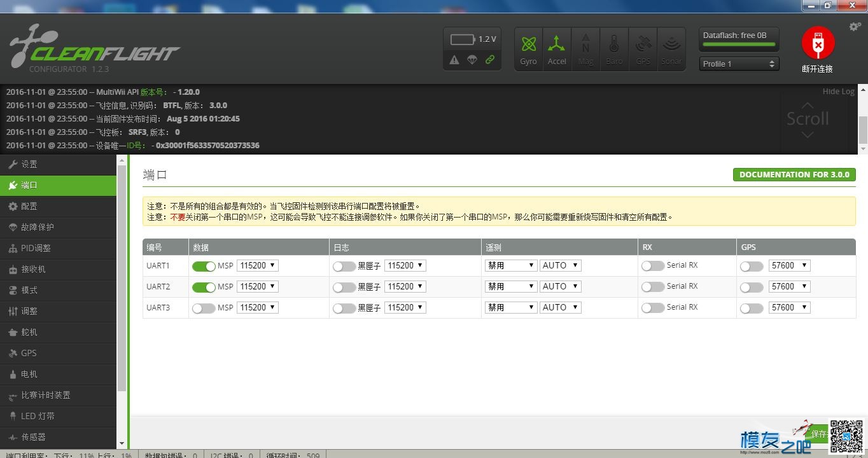Click the Mag sensor icon

(585, 48)
